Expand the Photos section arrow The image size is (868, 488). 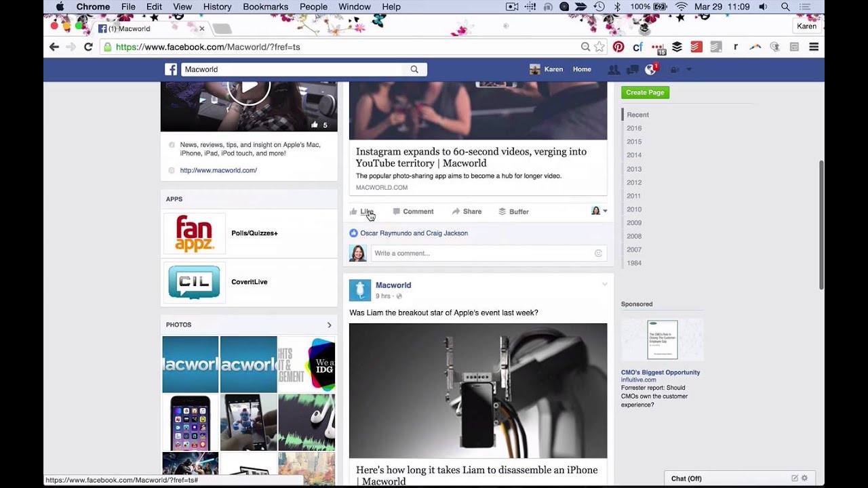click(330, 325)
